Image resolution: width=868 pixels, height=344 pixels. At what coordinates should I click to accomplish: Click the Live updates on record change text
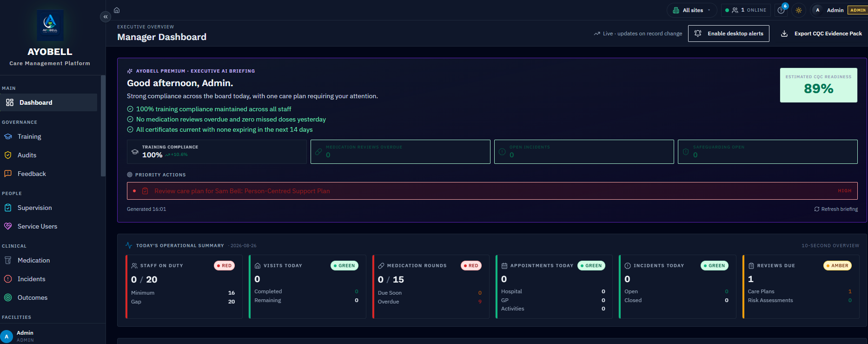(643, 34)
